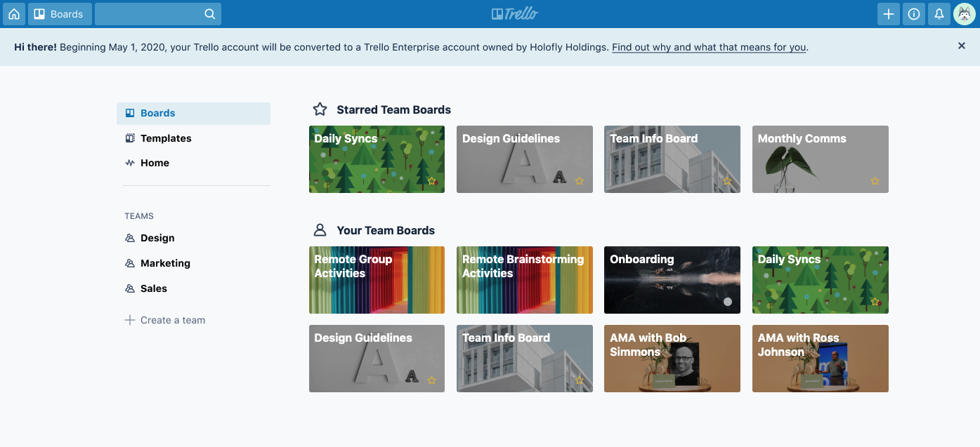Open the user avatar menu
Image resolution: width=980 pixels, height=447 pixels.
(965, 14)
